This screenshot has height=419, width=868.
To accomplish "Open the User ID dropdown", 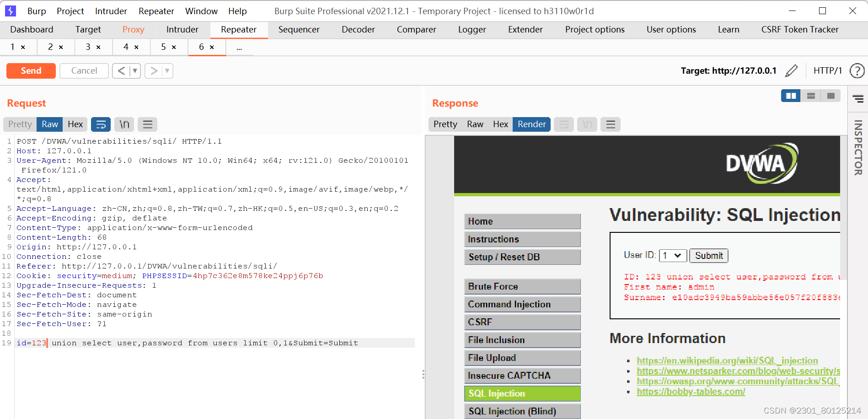I will click(x=673, y=255).
